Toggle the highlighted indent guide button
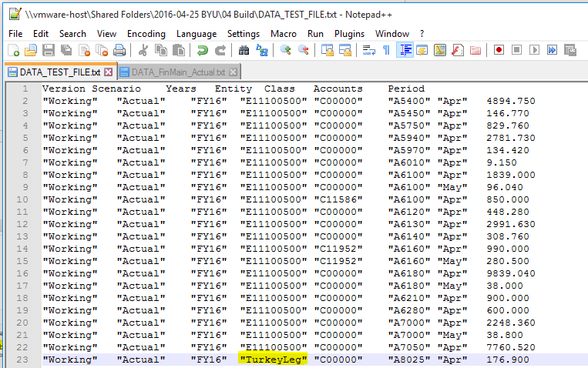 point(405,50)
